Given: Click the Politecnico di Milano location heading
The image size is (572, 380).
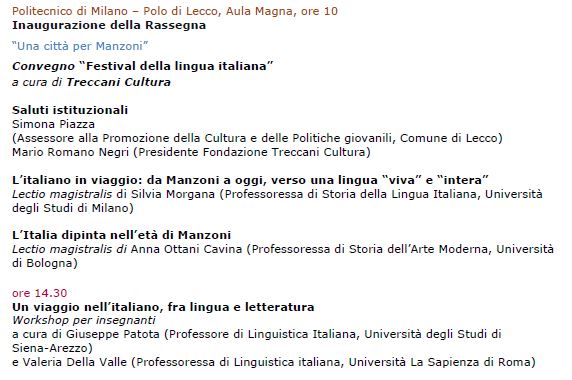Looking at the screenshot, I should tap(175, 11).
